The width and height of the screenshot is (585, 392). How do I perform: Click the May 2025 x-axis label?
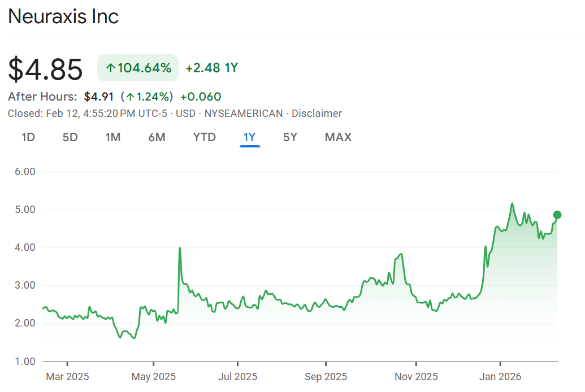tap(153, 376)
